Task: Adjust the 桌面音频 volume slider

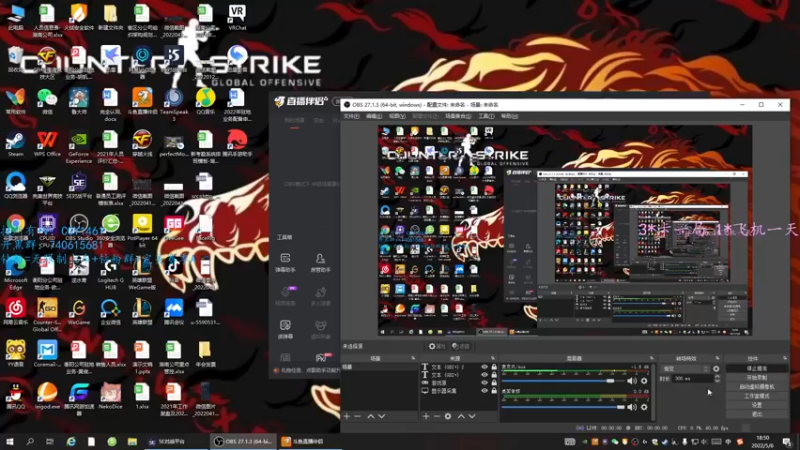Action: coord(565,407)
